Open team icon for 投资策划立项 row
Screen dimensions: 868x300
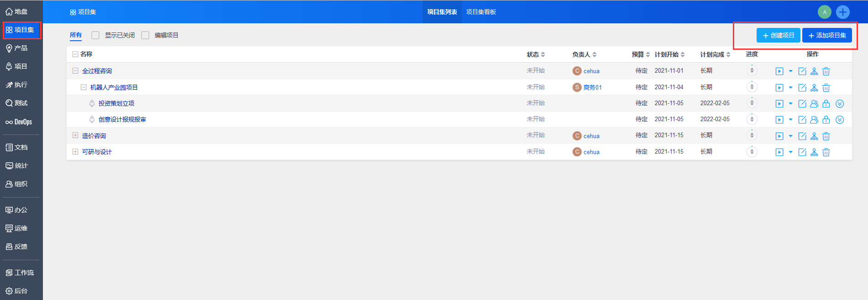pos(814,104)
